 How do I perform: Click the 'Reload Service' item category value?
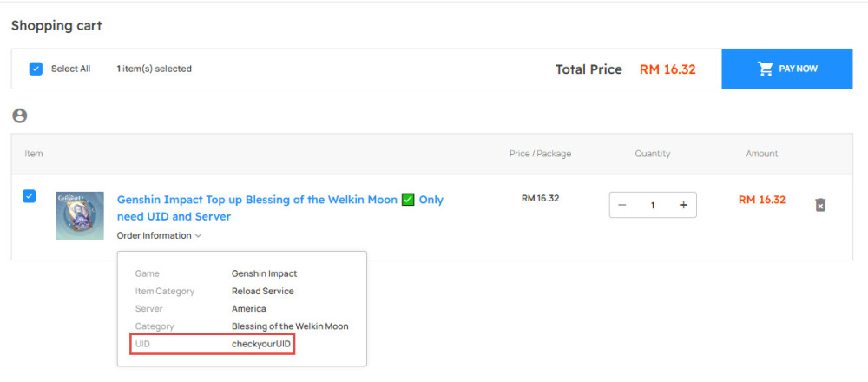coord(263,291)
